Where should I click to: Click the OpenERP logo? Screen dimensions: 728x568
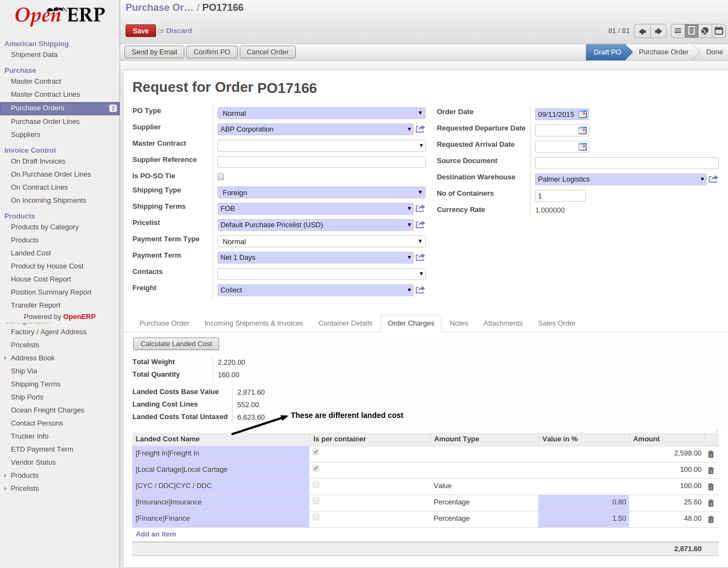(x=60, y=15)
